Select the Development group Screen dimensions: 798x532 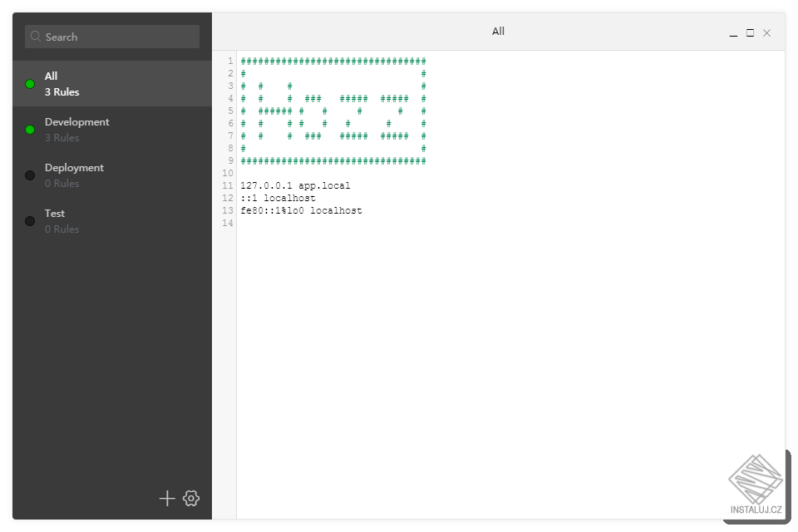pyautogui.click(x=112, y=130)
